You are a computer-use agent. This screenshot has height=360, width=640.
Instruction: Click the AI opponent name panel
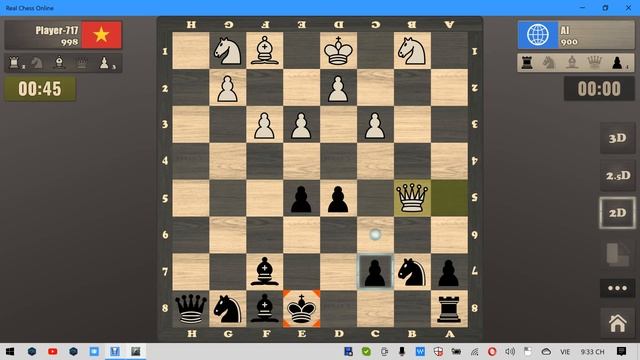point(576,35)
